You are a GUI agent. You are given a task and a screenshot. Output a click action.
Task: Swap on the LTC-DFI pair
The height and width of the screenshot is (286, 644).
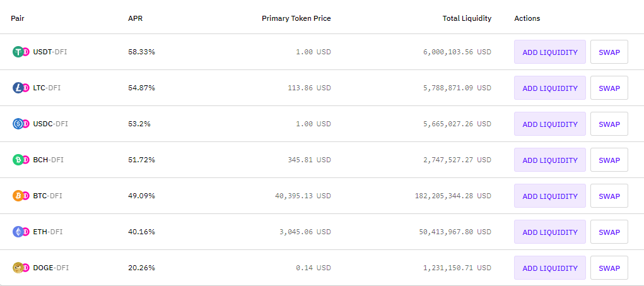tap(609, 88)
